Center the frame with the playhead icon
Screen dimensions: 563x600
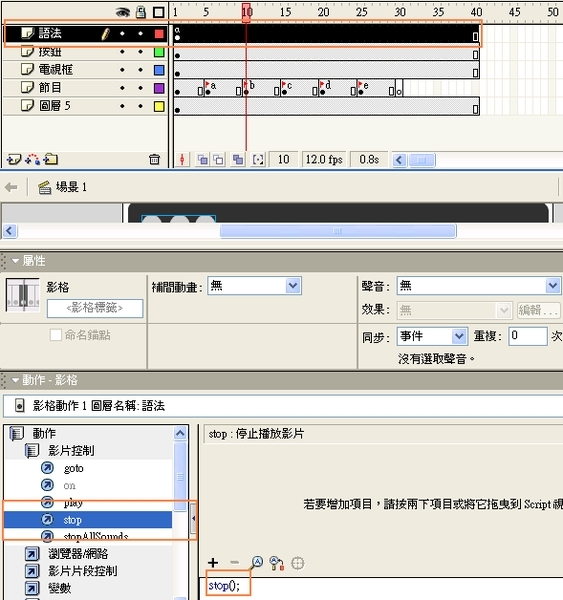click(182, 160)
